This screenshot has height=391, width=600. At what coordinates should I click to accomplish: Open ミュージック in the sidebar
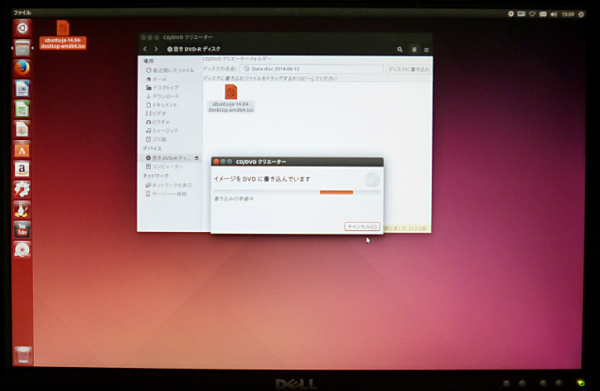[162, 130]
